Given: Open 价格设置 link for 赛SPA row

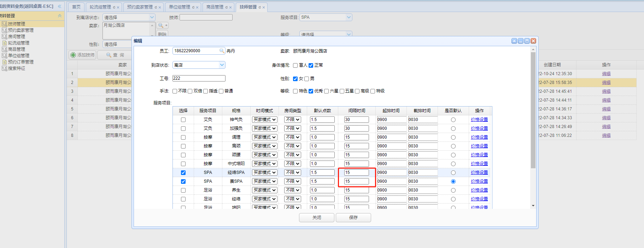Looking at the screenshot, I should pos(479,181).
